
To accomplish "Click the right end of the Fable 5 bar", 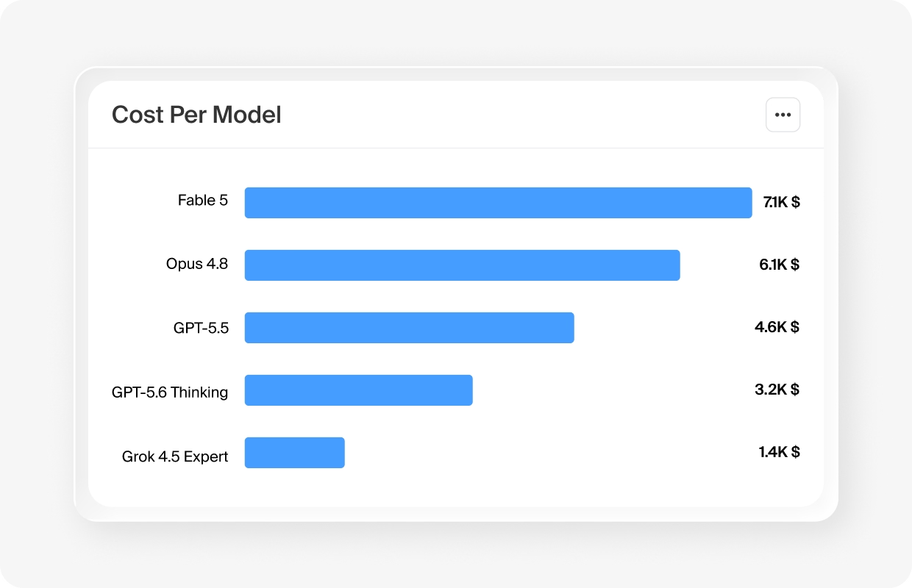I will point(747,202).
